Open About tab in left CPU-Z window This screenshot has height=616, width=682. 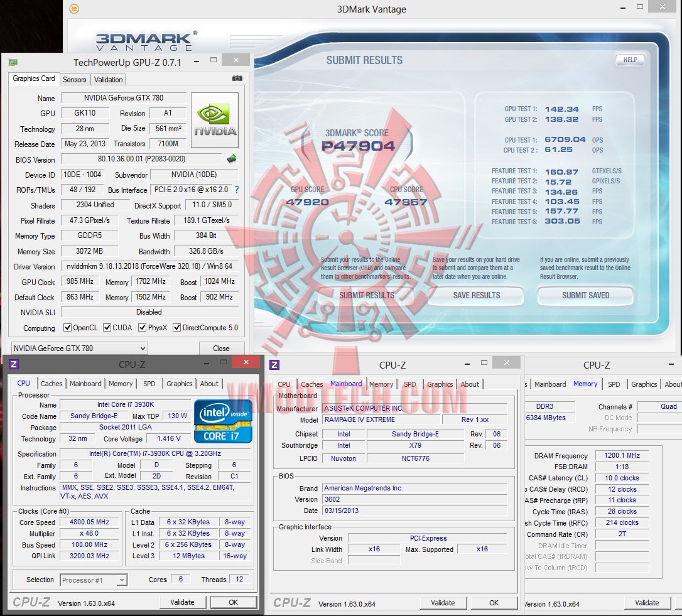tap(209, 384)
